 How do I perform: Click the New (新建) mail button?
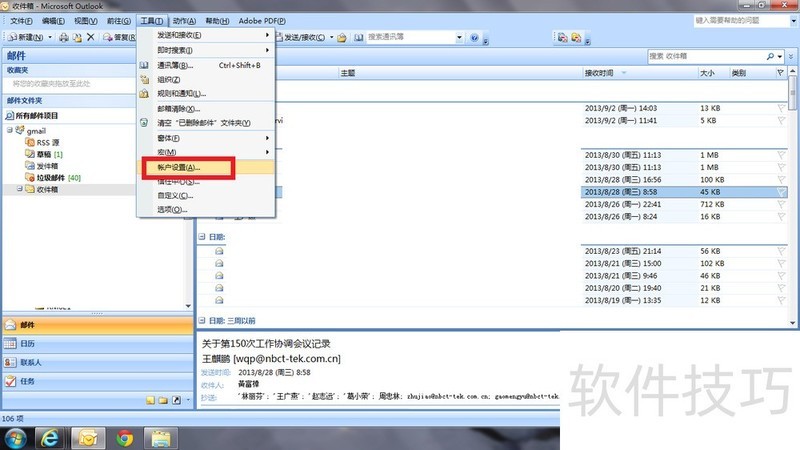coord(26,37)
